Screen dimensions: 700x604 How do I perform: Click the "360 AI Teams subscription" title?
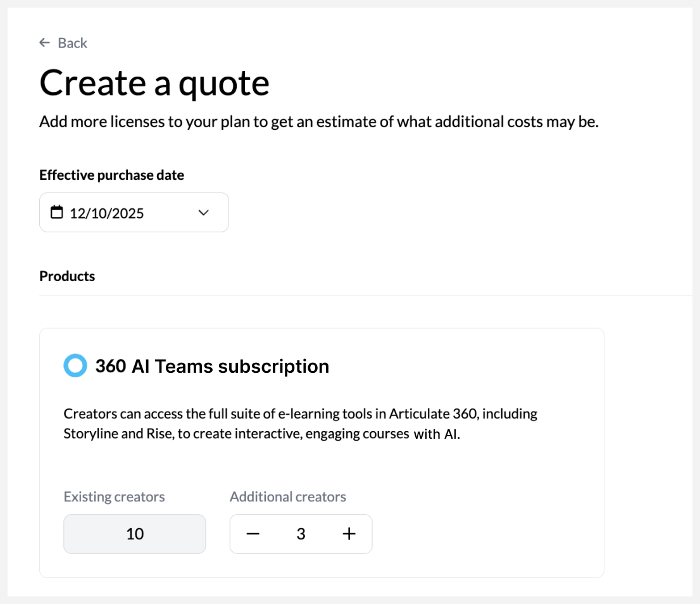coord(212,367)
